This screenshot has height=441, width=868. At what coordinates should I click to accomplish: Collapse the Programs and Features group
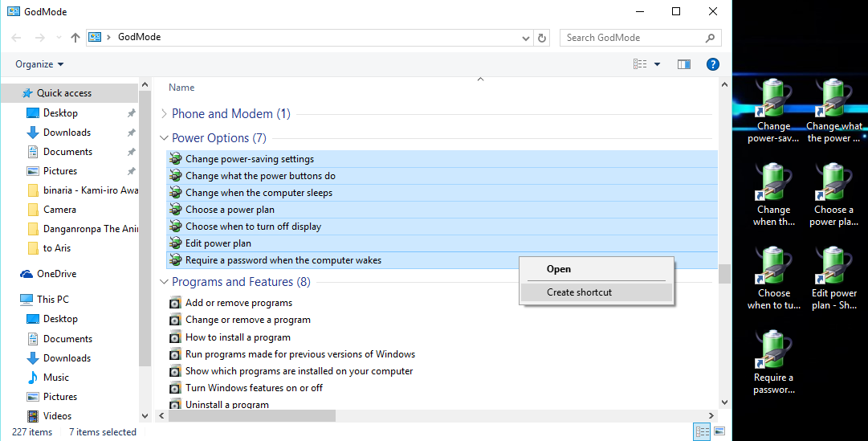click(164, 282)
